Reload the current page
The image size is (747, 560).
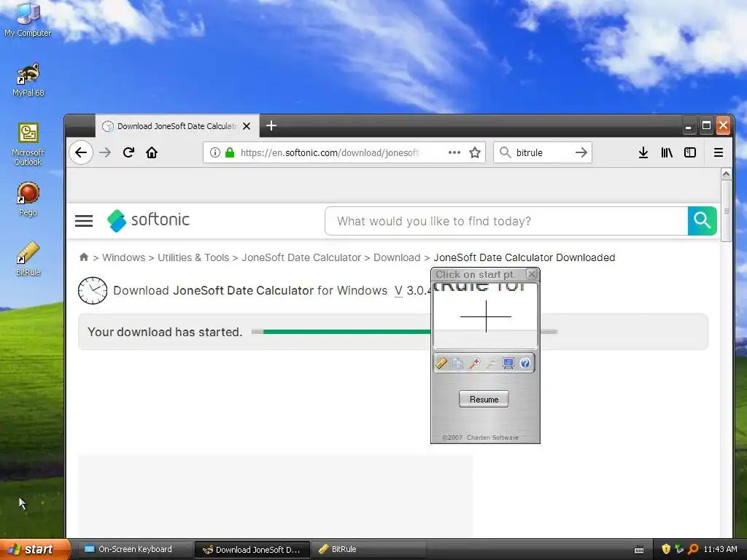pos(128,152)
